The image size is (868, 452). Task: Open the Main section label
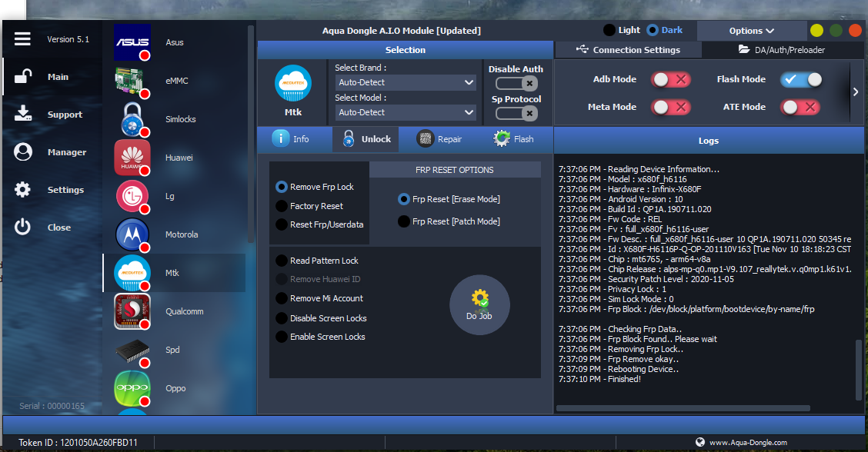[58, 77]
